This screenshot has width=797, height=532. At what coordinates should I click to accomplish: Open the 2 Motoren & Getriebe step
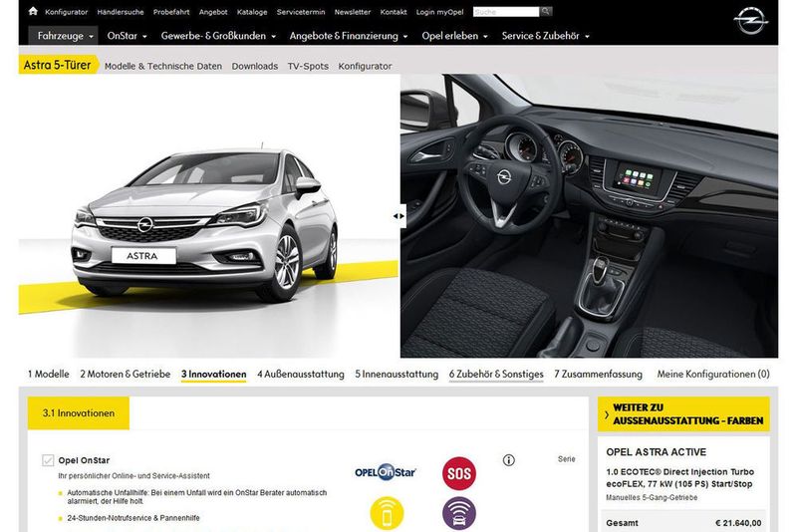pos(126,374)
